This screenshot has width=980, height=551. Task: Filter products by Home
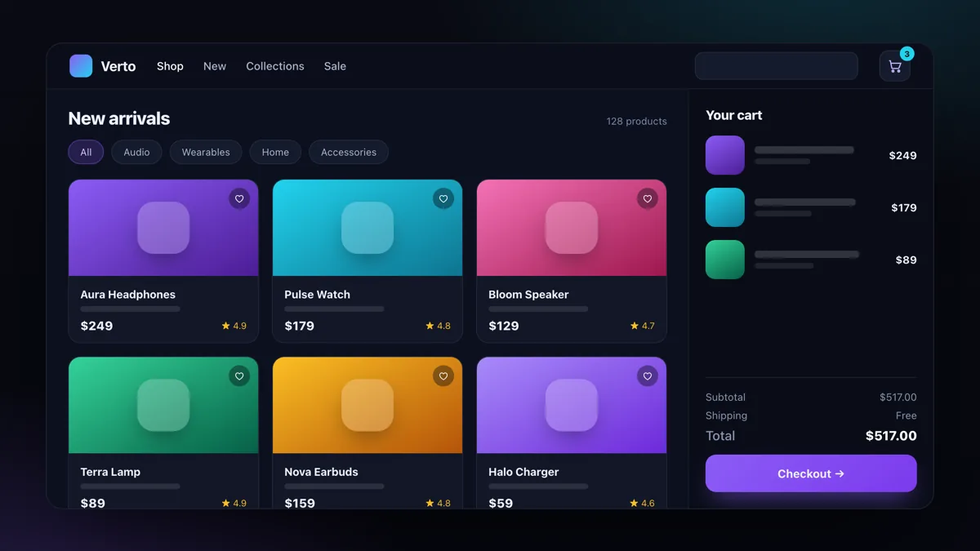[275, 152]
